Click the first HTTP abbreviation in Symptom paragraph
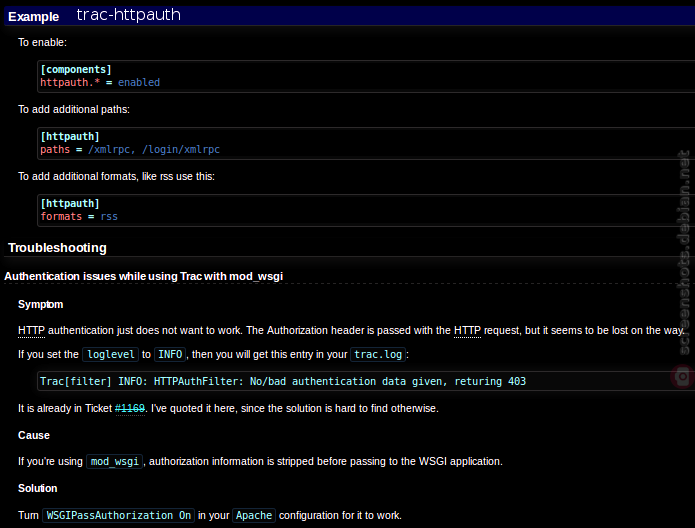Viewport: 695px width, 528px height. [31, 331]
